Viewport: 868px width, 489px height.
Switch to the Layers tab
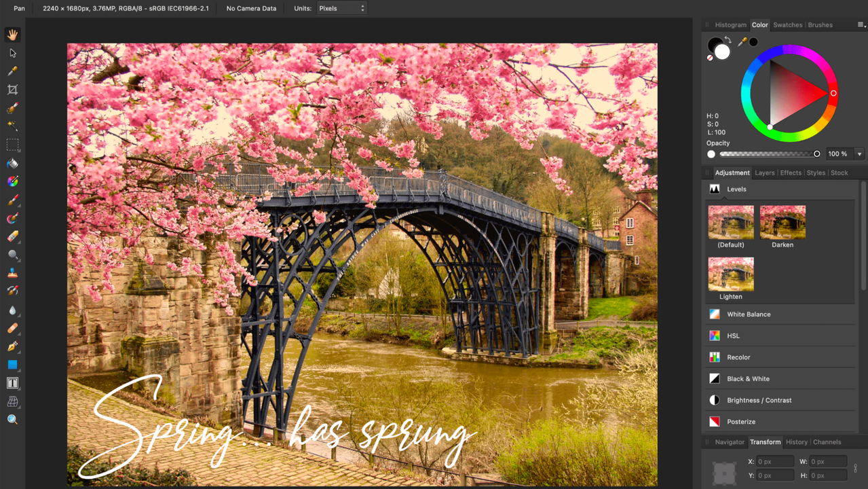[x=764, y=173]
